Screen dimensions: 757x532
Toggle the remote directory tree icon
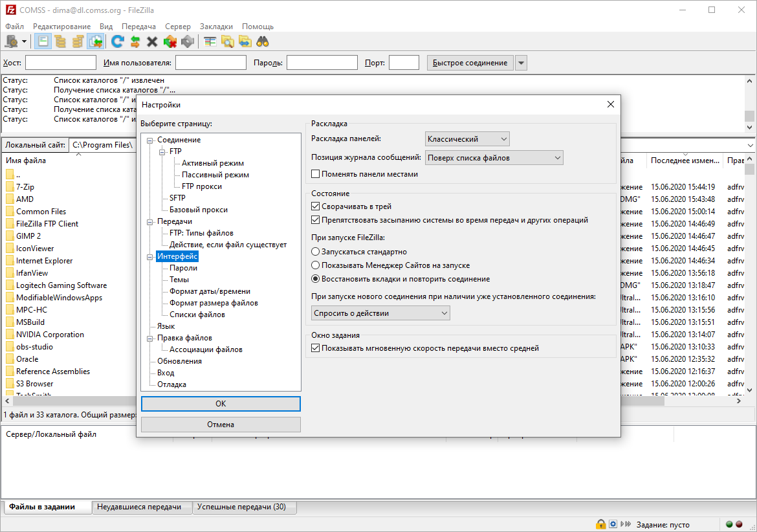78,42
